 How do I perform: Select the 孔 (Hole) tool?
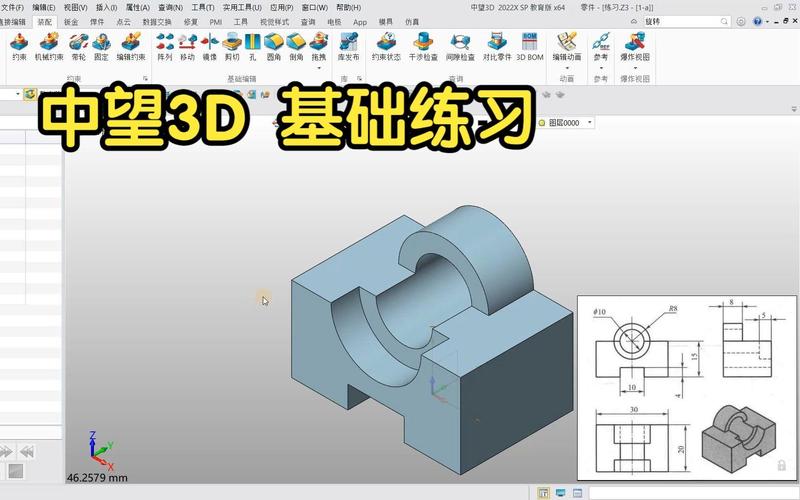(x=253, y=47)
